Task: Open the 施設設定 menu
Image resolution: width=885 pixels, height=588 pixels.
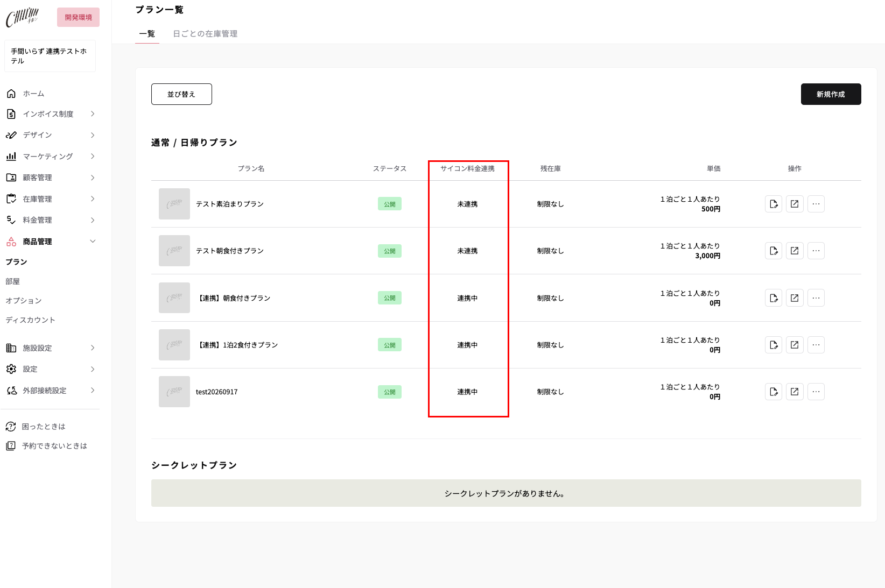Action: (x=50, y=348)
